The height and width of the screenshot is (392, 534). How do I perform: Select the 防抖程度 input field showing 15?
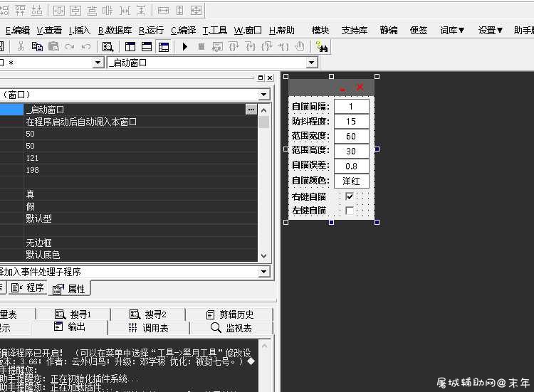click(x=352, y=121)
